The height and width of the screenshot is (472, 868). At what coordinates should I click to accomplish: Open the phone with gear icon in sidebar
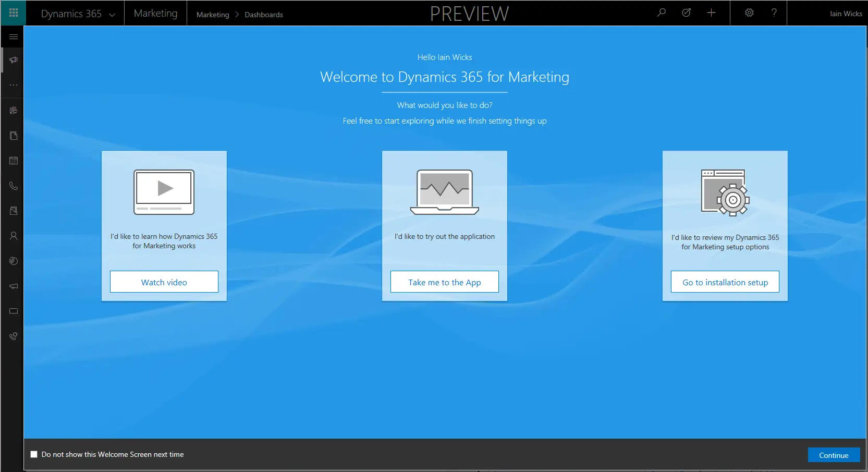pos(14,336)
